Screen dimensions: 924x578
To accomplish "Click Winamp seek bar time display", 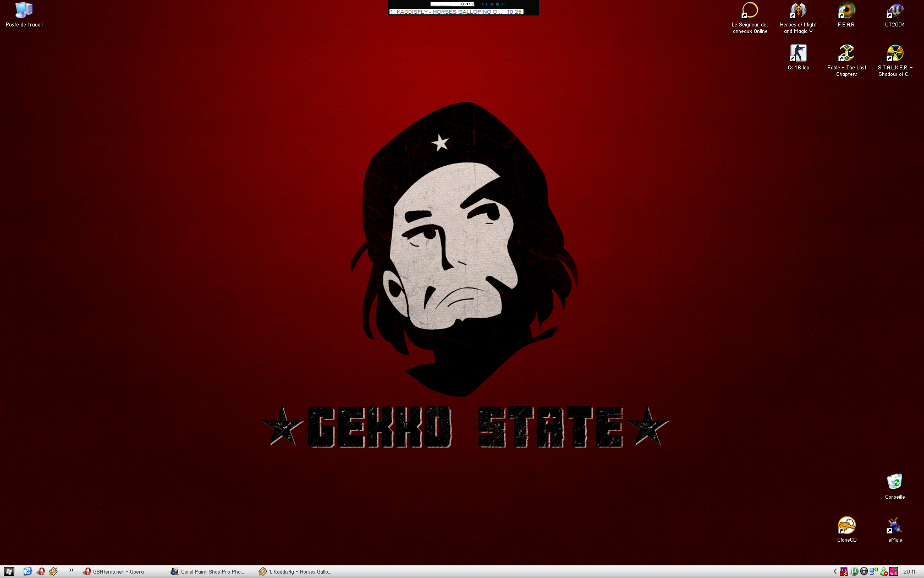I will pos(452,4).
